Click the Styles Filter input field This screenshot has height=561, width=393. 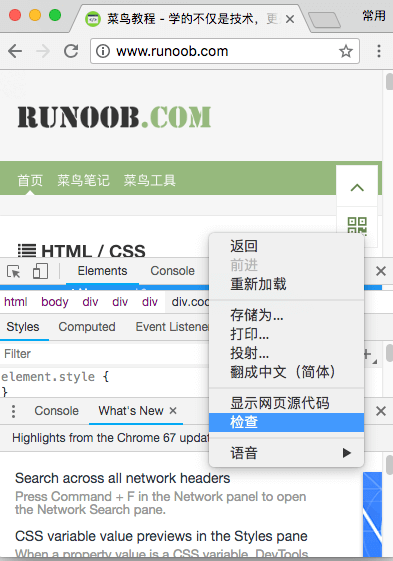(105, 353)
